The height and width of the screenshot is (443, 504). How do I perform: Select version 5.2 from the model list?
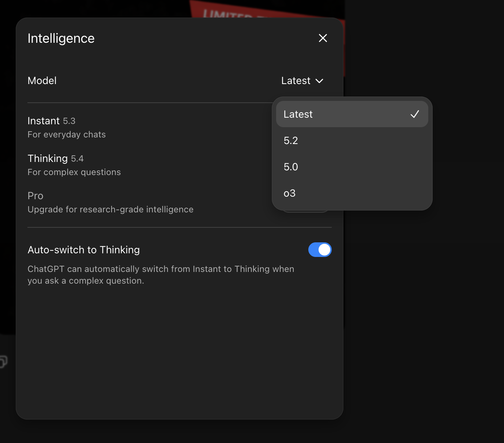[291, 141]
